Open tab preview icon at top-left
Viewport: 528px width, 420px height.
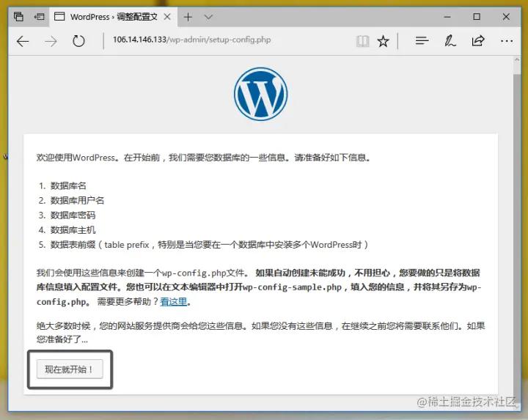click(x=18, y=16)
